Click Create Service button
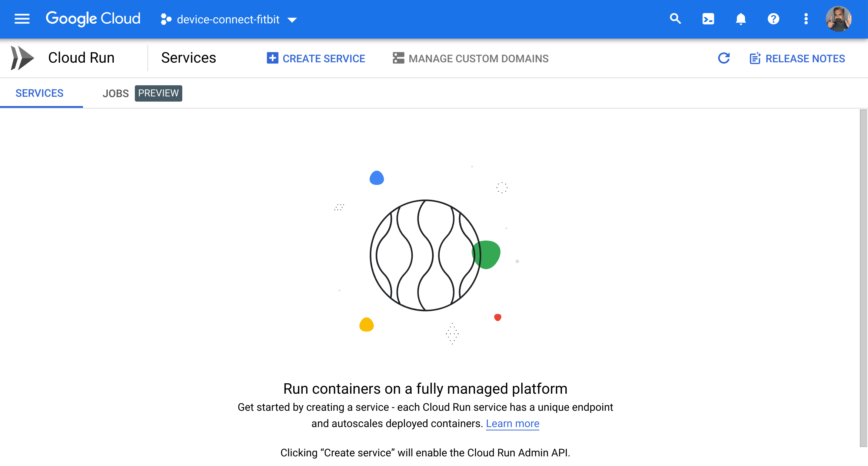Image resolution: width=868 pixels, height=466 pixels. 316,58
